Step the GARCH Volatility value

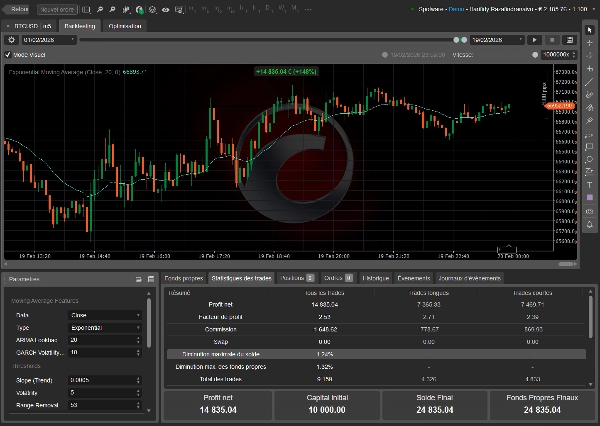coord(139,353)
